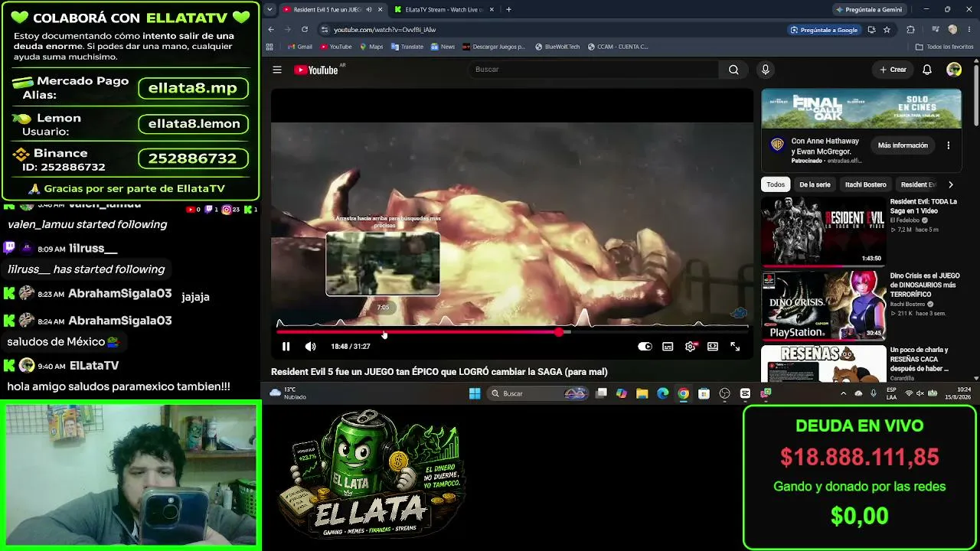Open a new browser tab

[508, 9]
